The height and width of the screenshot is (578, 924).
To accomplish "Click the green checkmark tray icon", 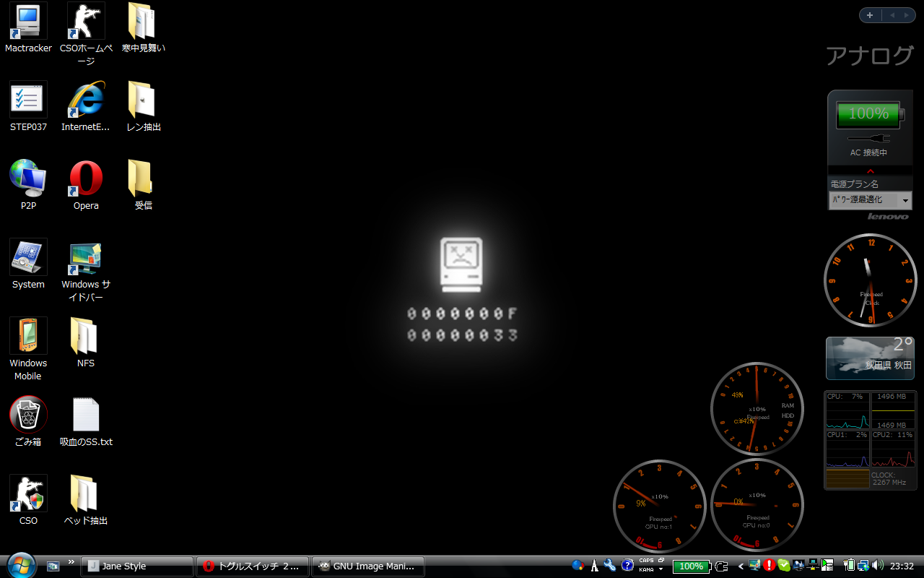I will (784, 566).
